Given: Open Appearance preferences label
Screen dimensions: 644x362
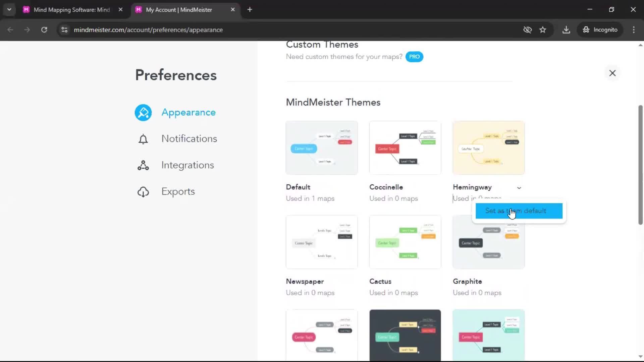Looking at the screenshot, I should [189, 113].
